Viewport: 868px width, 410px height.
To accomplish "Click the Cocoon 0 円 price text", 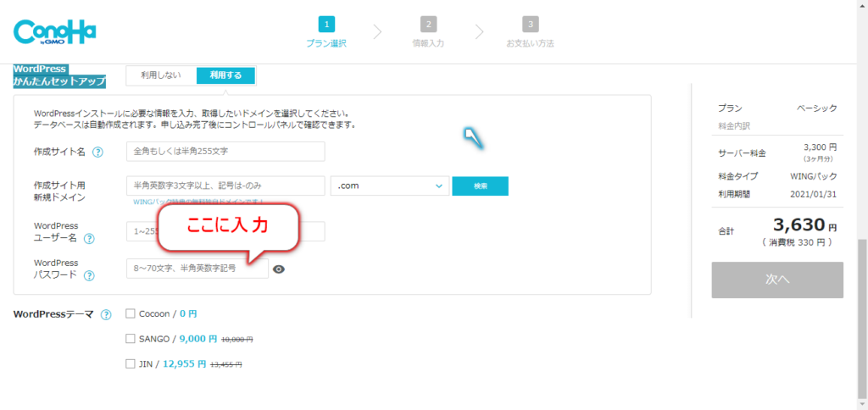I will [188, 313].
